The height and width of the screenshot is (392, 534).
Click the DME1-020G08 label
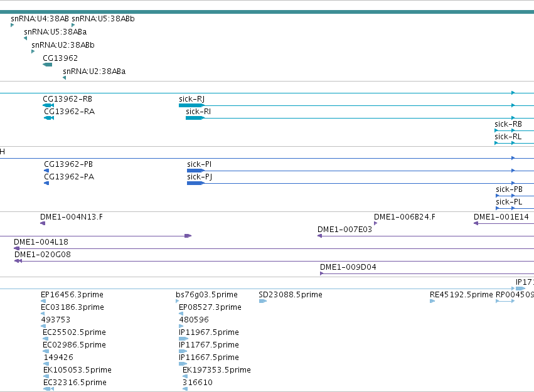[43, 255]
